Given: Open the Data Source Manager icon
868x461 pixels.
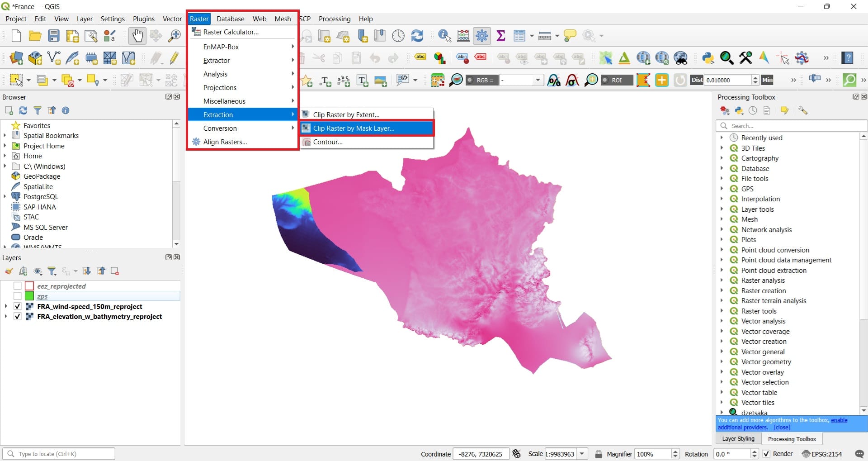Looking at the screenshot, I should click(16, 58).
